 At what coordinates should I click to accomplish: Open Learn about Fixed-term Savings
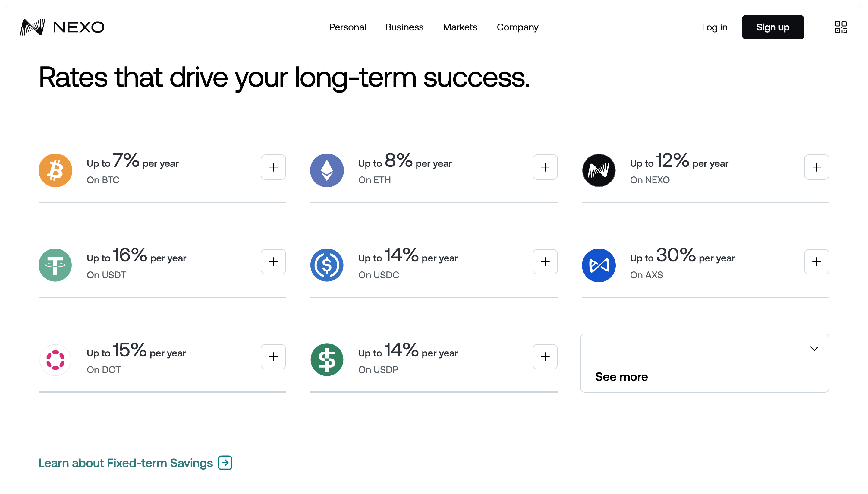point(126,463)
